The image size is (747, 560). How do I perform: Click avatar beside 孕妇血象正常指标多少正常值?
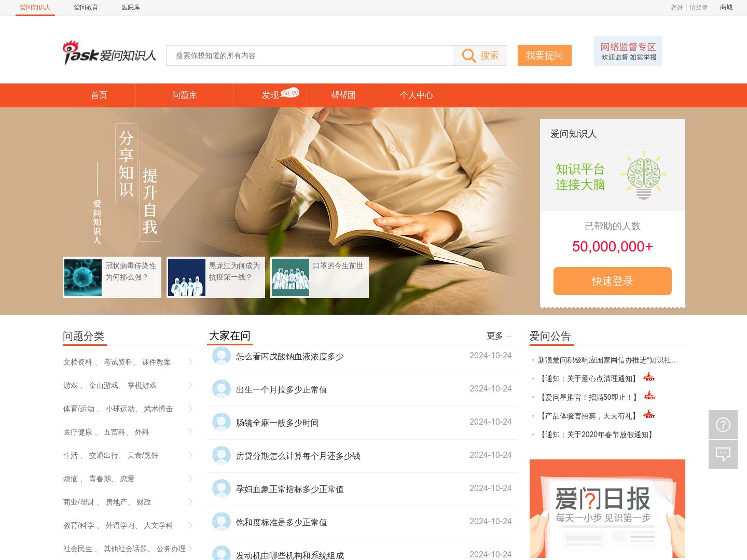point(222,488)
